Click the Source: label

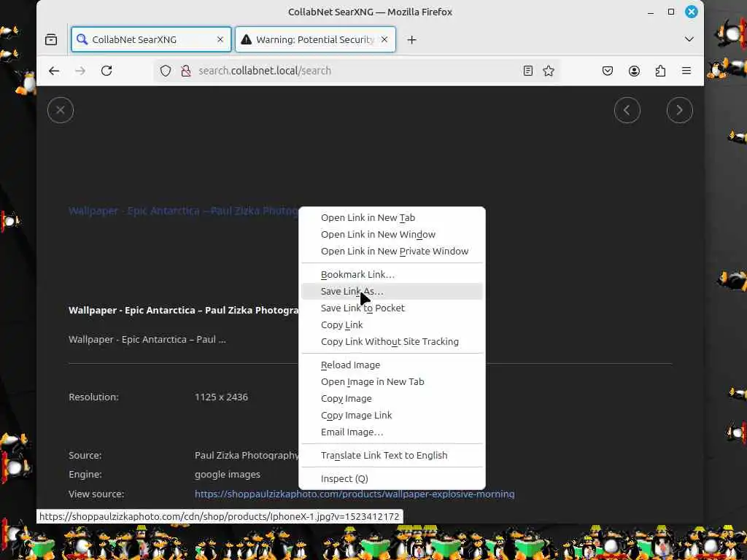click(x=85, y=455)
